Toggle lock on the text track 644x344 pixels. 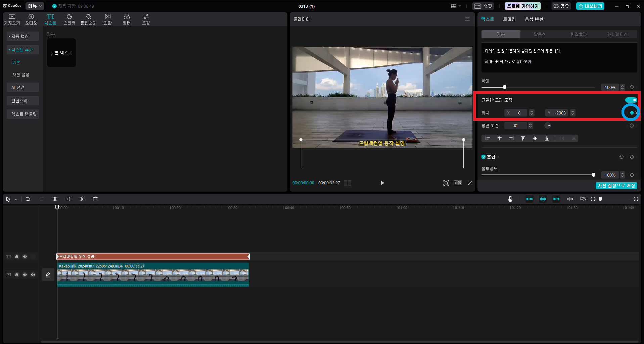(17, 257)
